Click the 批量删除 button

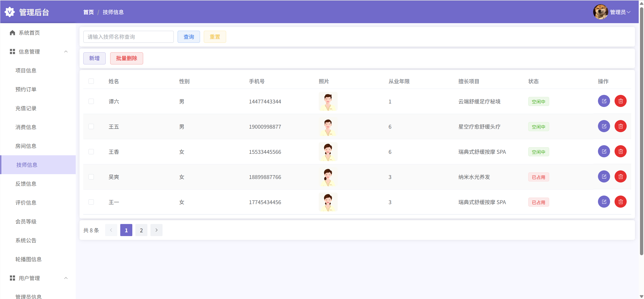pyautogui.click(x=127, y=58)
